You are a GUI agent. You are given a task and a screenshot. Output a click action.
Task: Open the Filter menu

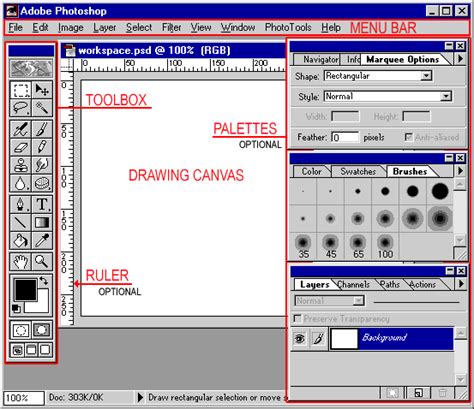point(171,28)
